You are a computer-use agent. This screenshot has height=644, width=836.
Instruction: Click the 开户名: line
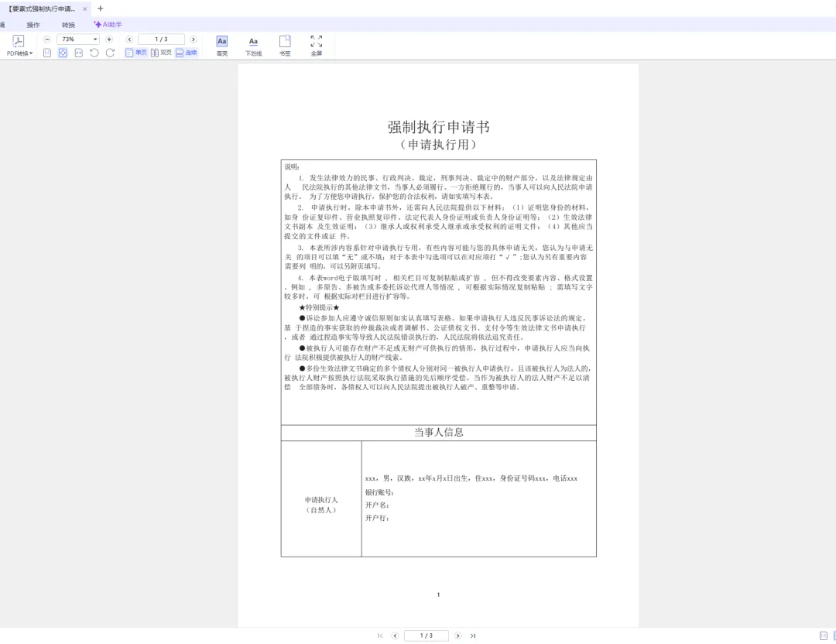377,505
